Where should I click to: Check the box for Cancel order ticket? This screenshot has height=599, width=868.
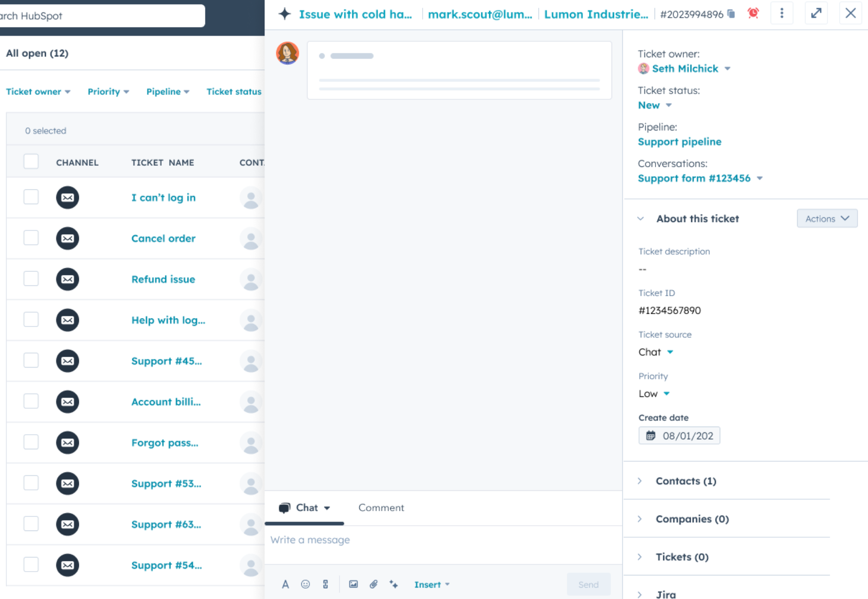31,238
